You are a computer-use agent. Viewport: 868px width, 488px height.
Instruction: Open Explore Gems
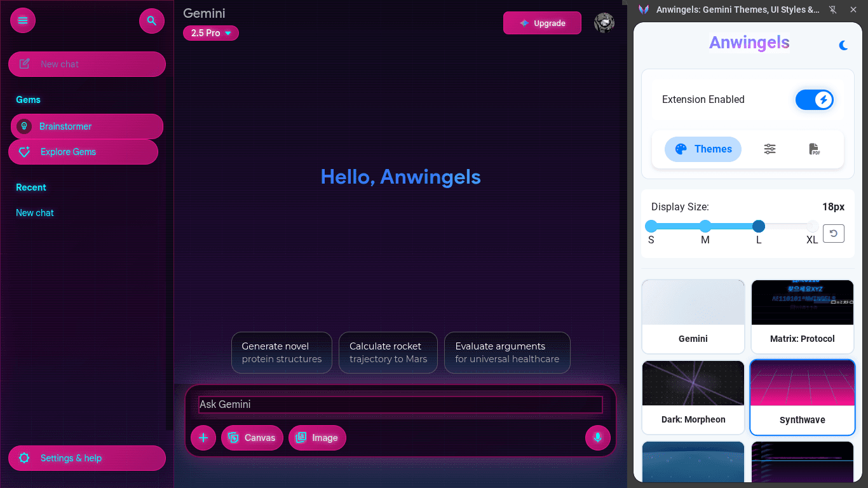pyautogui.click(x=83, y=152)
